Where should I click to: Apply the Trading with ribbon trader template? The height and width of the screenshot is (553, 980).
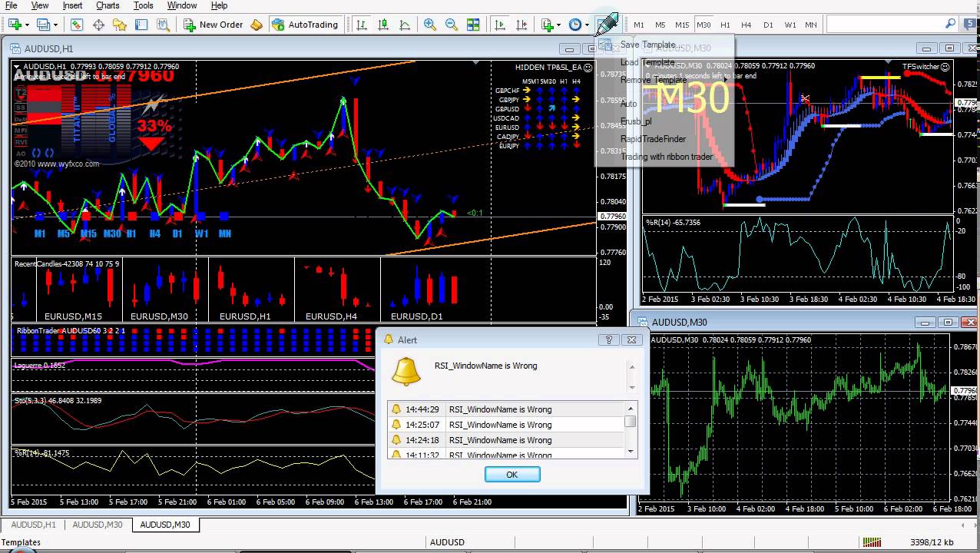667,157
